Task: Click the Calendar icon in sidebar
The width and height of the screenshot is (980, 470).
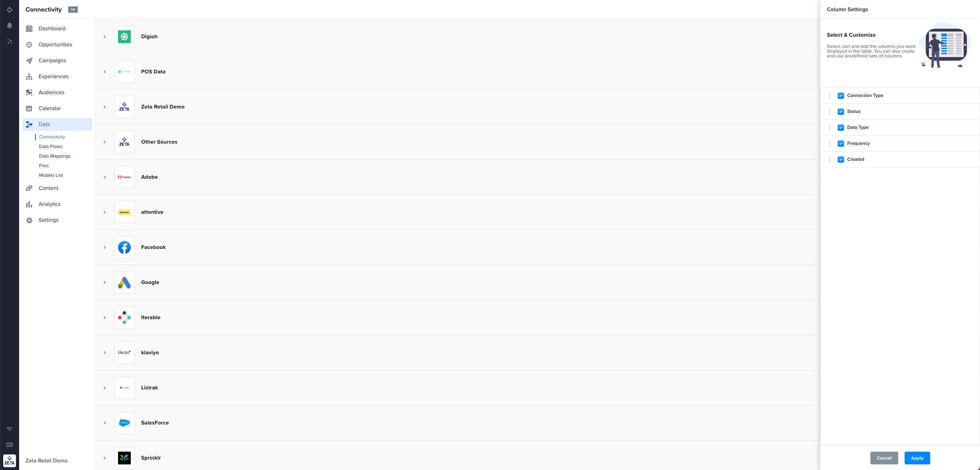Action: click(x=29, y=109)
